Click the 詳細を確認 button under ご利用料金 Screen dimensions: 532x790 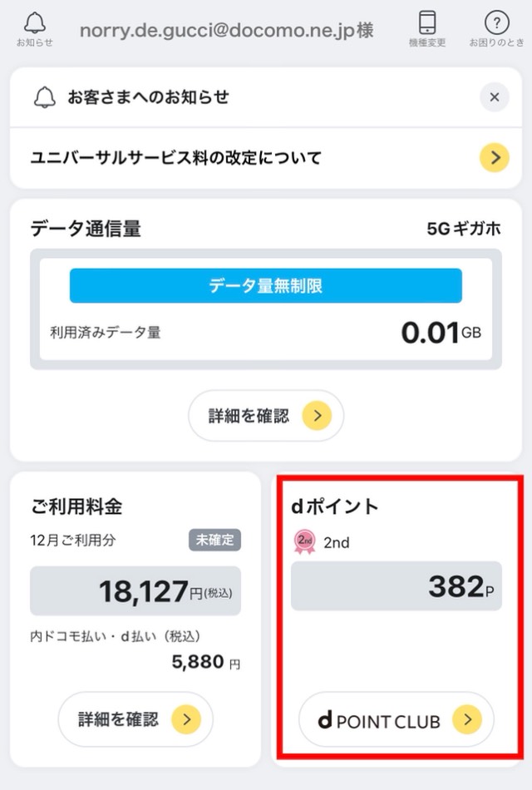pyautogui.click(x=135, y=719)
